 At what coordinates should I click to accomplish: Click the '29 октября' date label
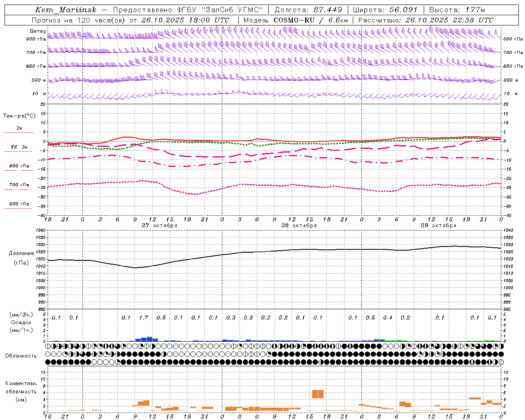(438, 226)
